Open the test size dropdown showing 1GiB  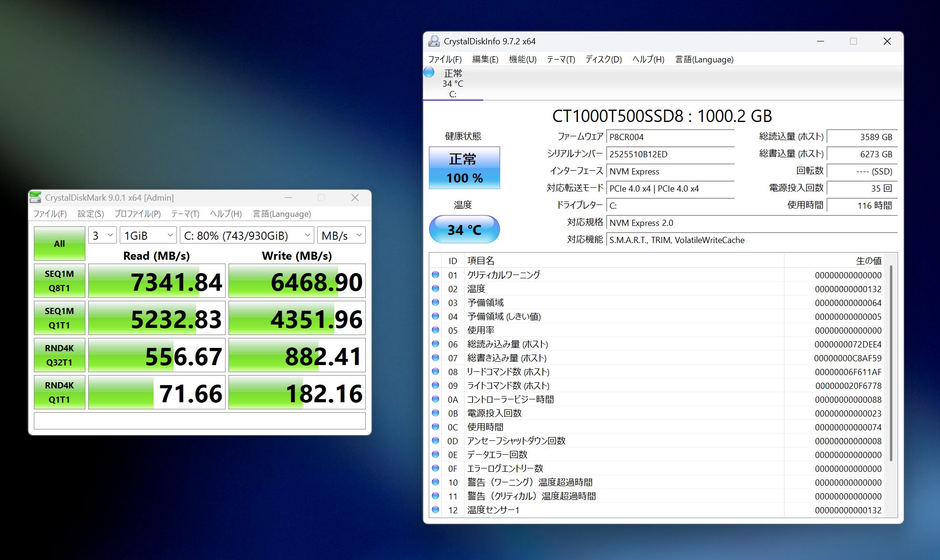click(147, 235)
